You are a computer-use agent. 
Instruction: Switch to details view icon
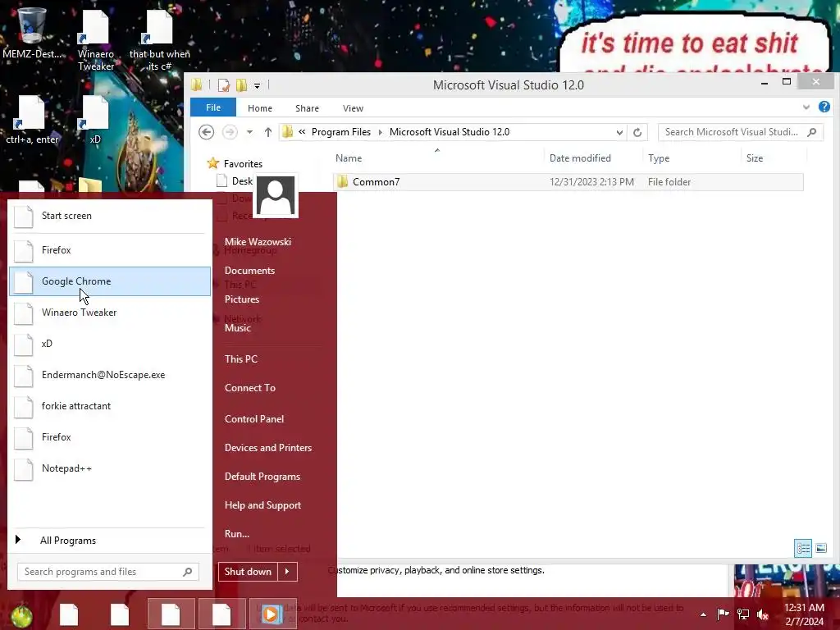(x=802, y=548)
